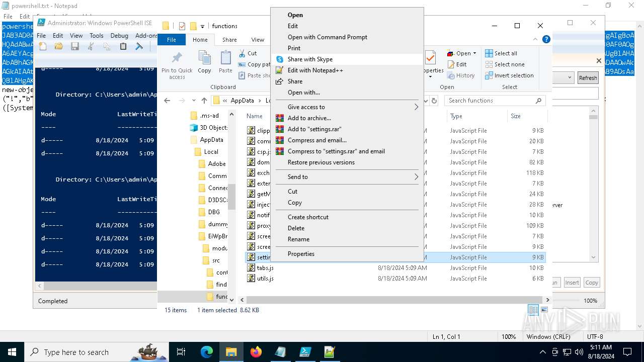Click History in Explorer ribbon Open group
This screenshot has width=644, height=362.
(461, 75)
